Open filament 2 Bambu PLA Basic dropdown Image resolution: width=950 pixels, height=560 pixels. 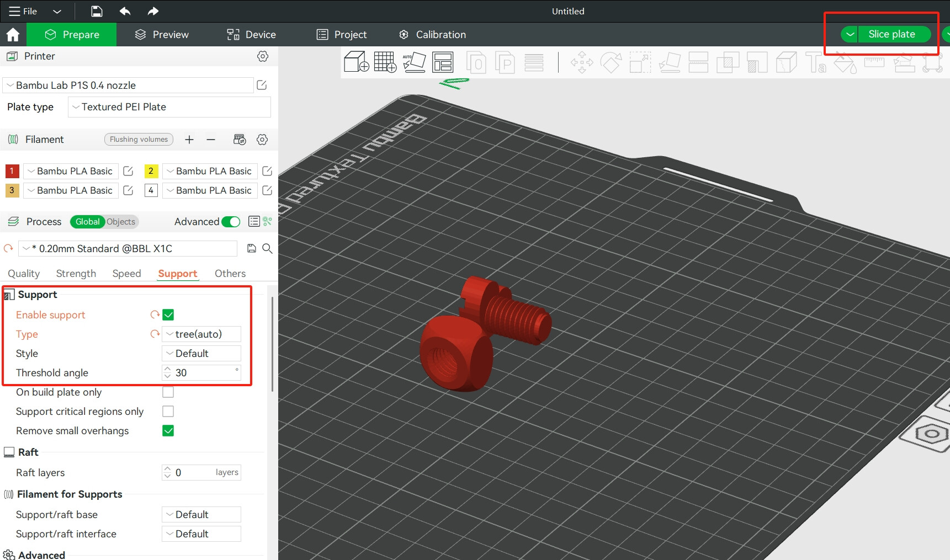click(210, 171)
